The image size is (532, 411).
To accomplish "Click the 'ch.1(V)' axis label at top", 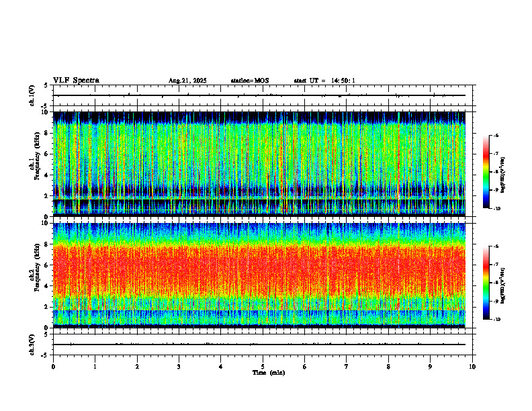I will coord(32,95).
